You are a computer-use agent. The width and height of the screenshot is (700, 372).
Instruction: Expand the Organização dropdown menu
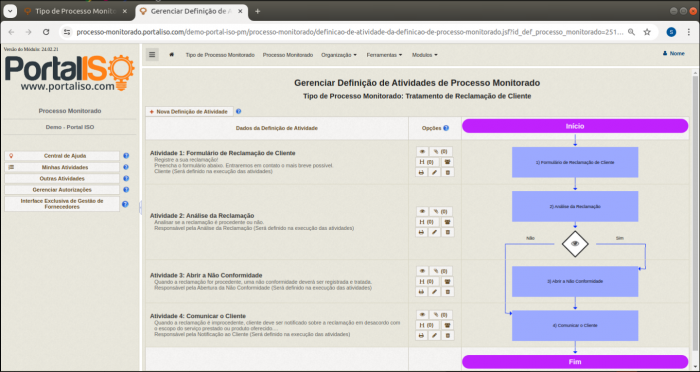pyautogui.click(x=339, y=55)
